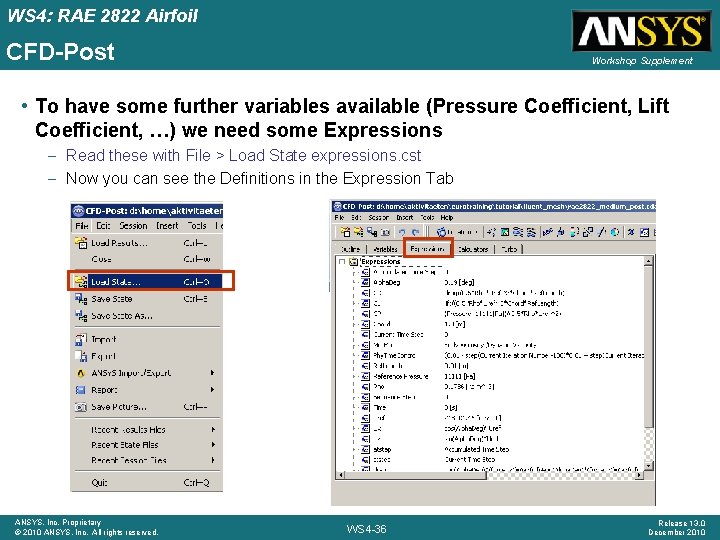This screenshot has width=720, height=540.
Task: Click Load Results toolbar icon in right window
Action: click(345, 232)
